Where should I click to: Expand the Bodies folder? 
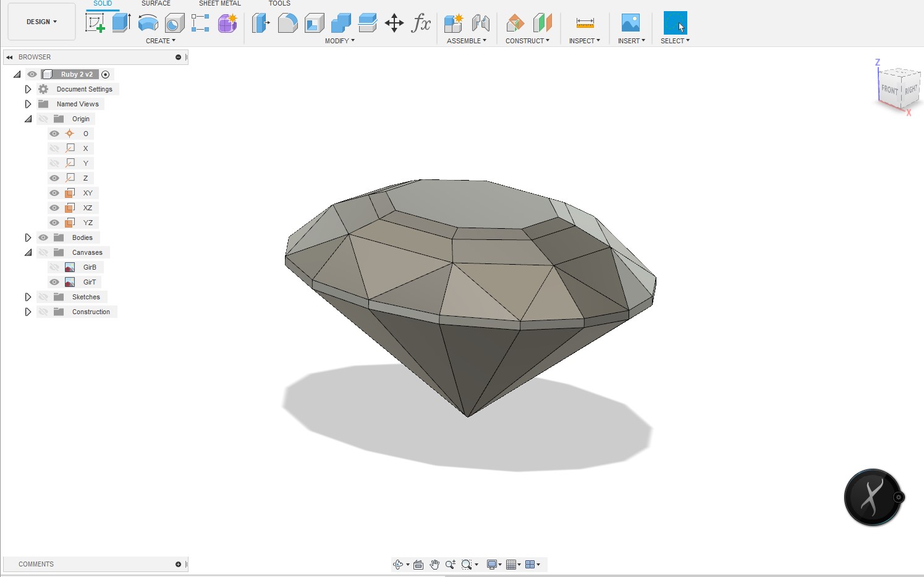tap(28, 237)
